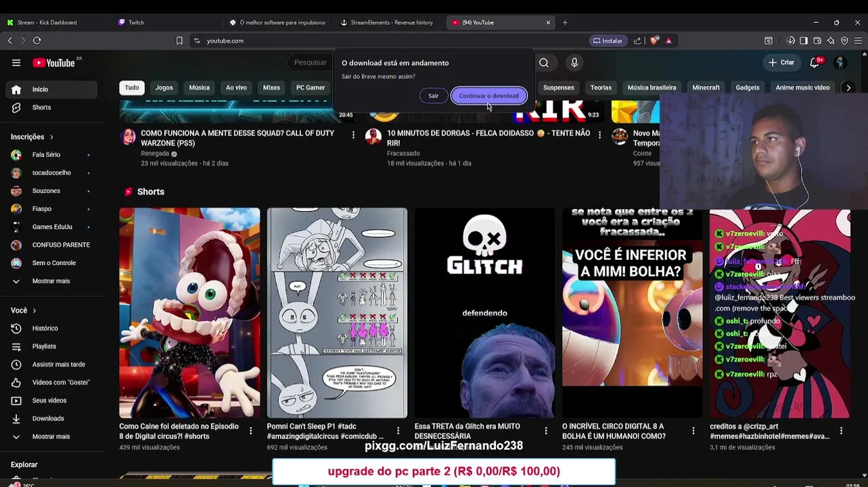Open the Fala Sério subscription
Image resolution: width=868 pixels, height=487 pixels.
click(x=51, y=155)
